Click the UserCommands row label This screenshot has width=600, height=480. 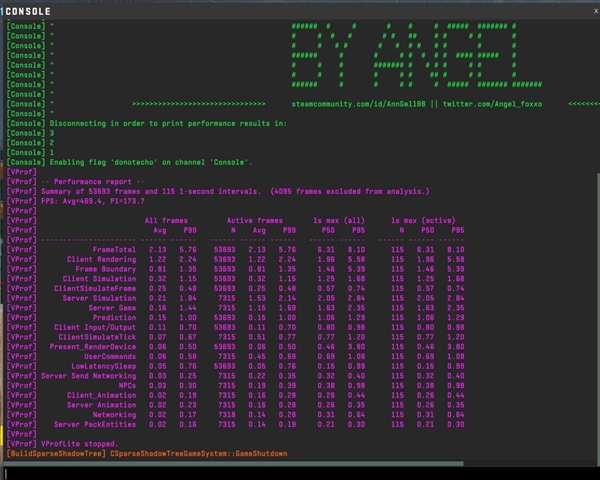(x=110, y=357)
